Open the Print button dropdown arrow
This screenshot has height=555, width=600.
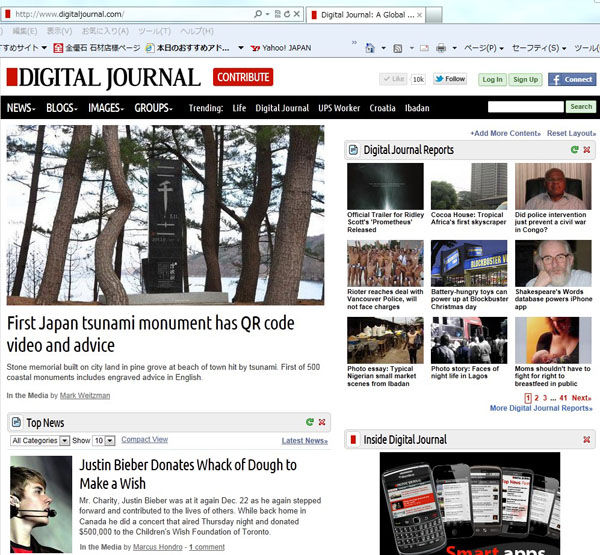[455, 48]
